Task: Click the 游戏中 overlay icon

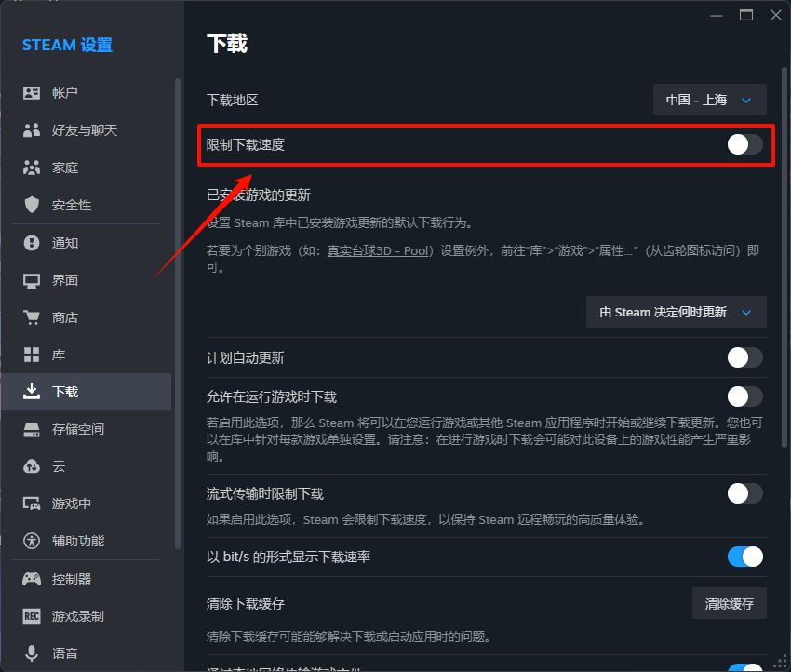Action: point(32,504)
